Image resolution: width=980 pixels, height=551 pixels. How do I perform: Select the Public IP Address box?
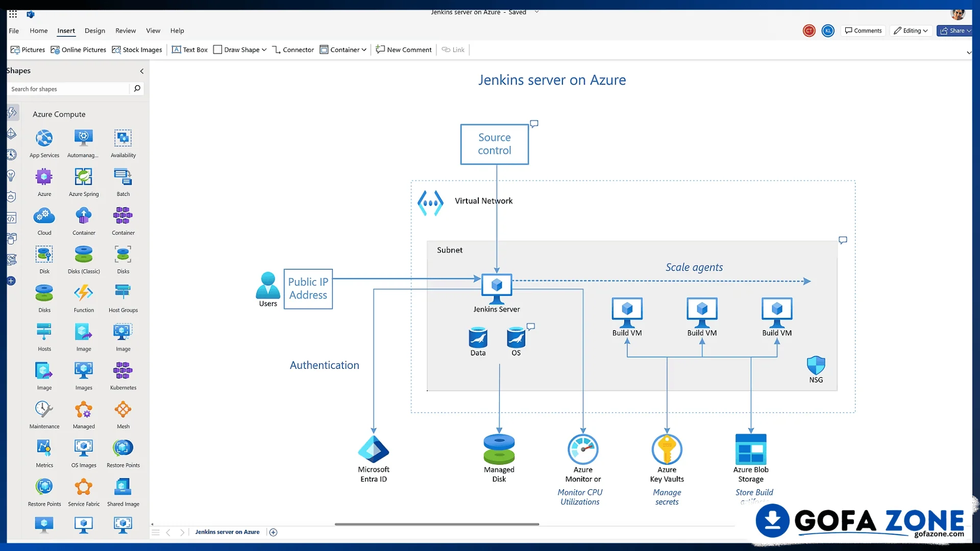click(308, 289)
